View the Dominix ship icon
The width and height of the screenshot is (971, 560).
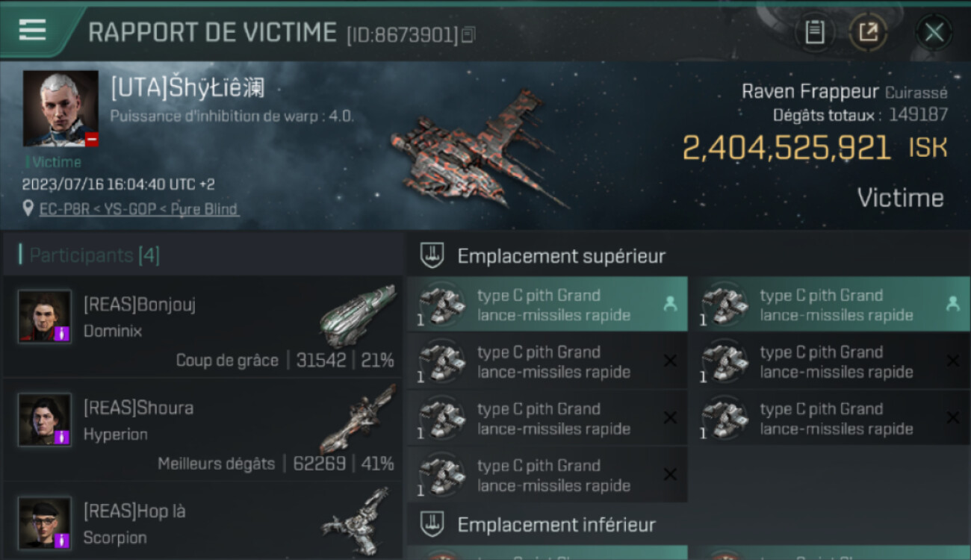tap(357, 316)
